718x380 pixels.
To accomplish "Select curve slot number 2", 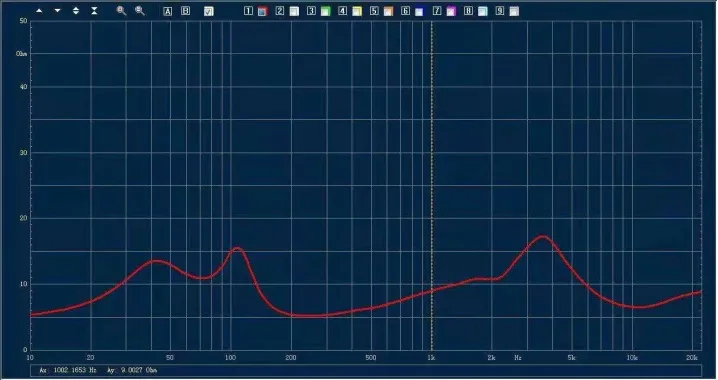I will [280, 11].
